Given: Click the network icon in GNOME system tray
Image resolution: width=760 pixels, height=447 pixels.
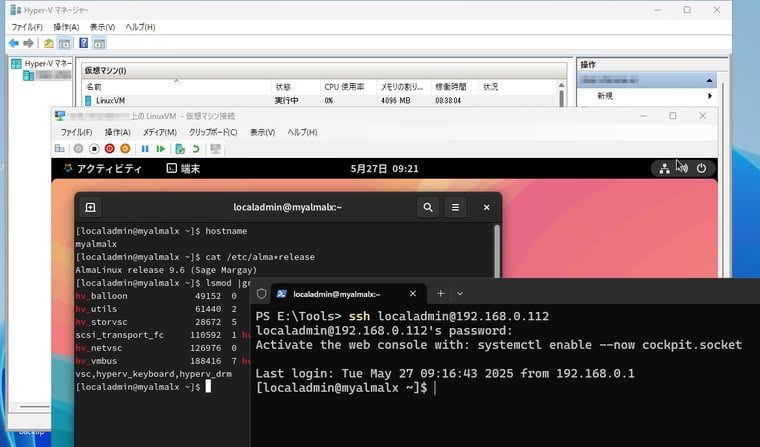Looking at the screenshot, I should click(665, 168).
